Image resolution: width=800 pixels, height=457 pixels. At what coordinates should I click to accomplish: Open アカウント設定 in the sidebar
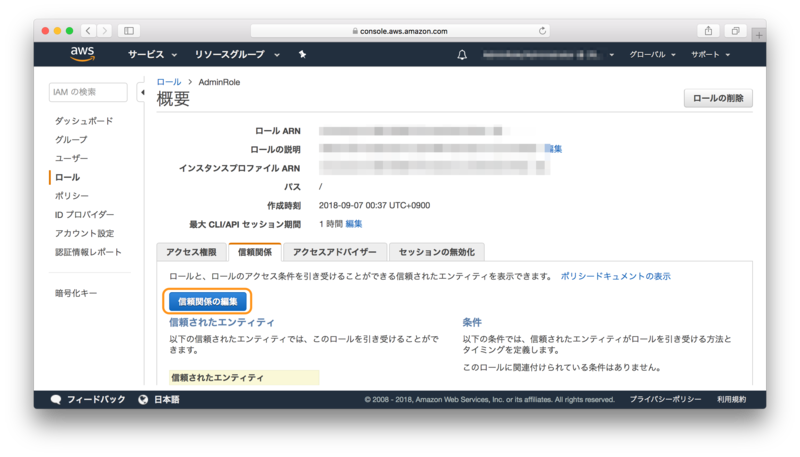(85, 234)
